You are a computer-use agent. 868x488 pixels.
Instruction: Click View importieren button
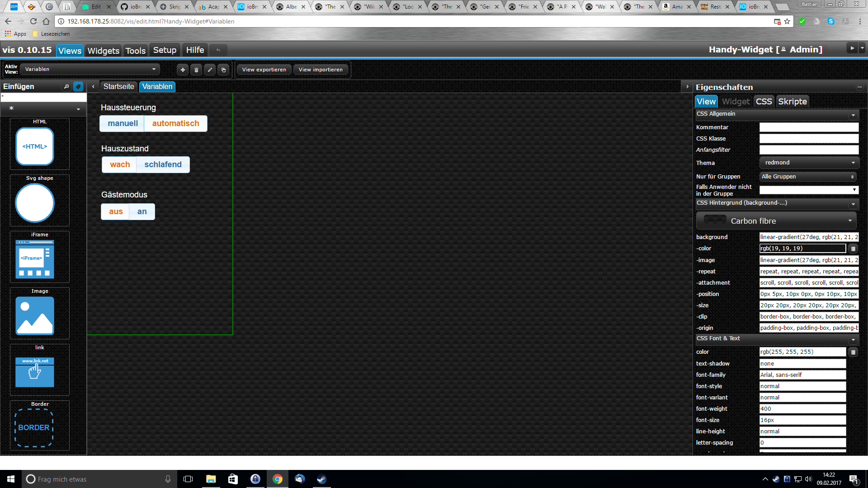321,70
